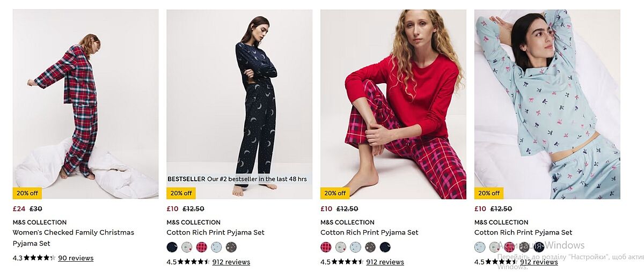Select red check swatch under red-top pyjama set

[326, 247]
